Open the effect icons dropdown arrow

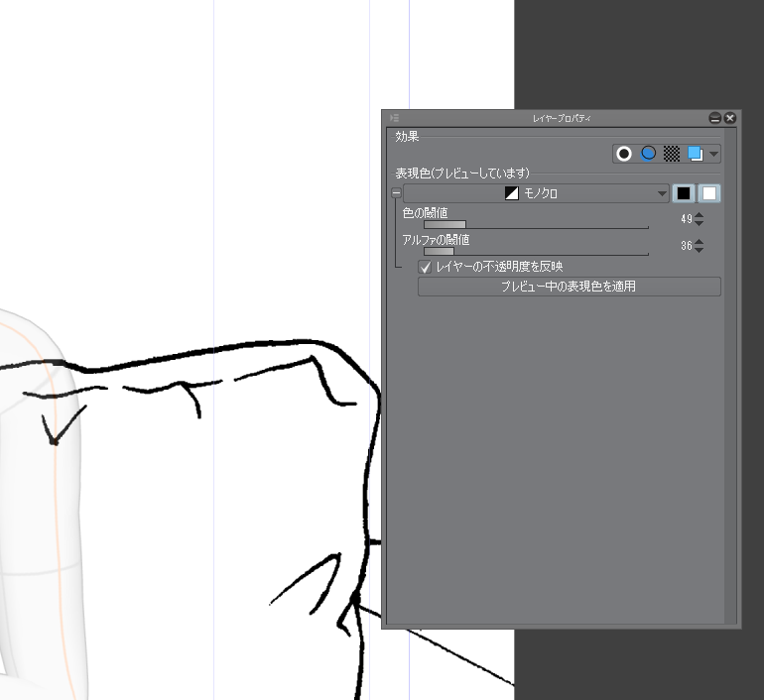coord(713,155)
